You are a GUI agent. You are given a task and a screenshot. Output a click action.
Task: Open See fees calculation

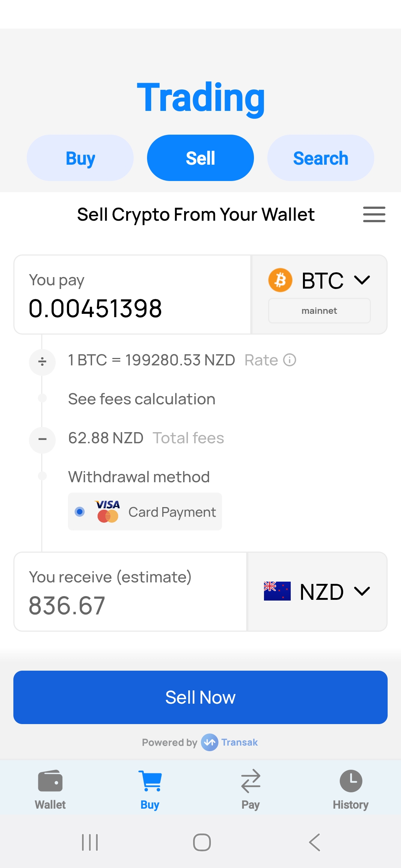click(x=141, y=398)
